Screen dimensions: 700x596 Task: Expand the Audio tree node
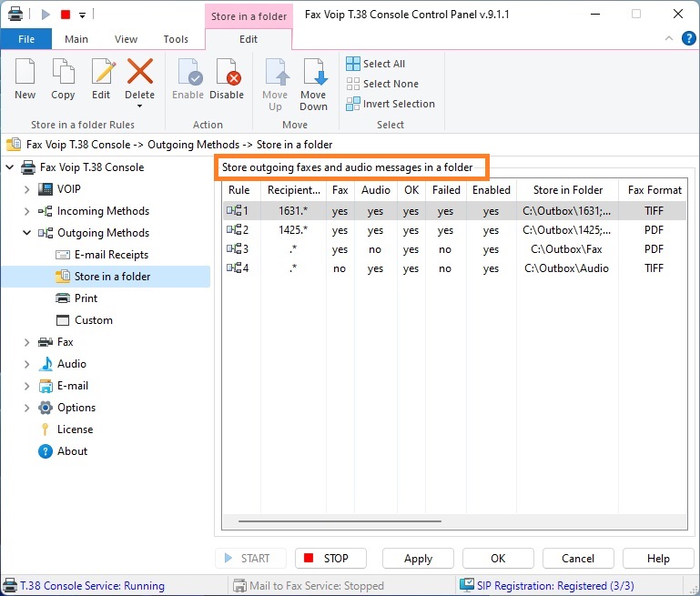point(26,364)
